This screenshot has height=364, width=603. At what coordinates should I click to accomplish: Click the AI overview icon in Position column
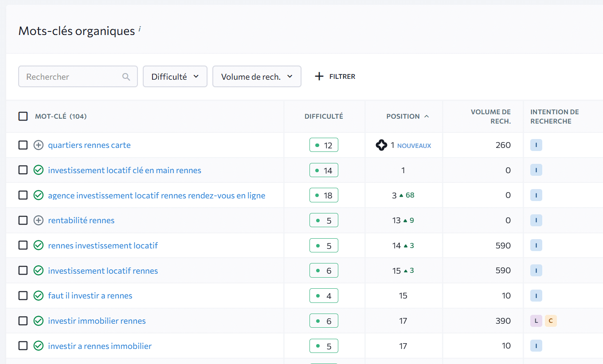381,145
